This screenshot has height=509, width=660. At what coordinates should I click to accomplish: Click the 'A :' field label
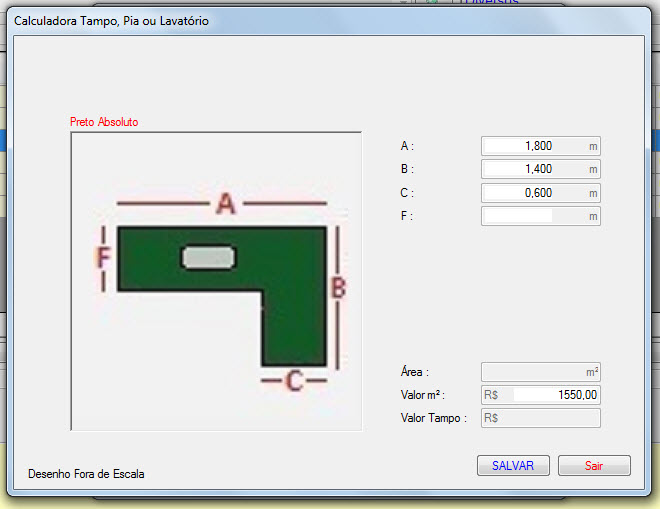click(407, 146)
